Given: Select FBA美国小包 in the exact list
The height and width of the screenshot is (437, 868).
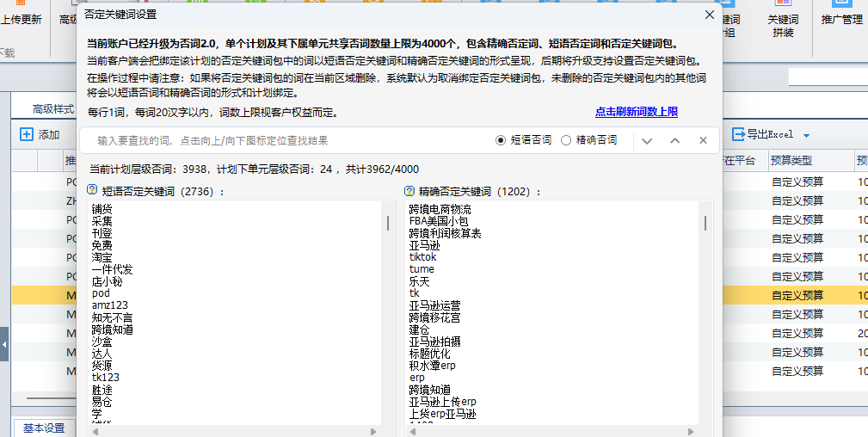Looking at the screenshot, I should coord(439,222).
